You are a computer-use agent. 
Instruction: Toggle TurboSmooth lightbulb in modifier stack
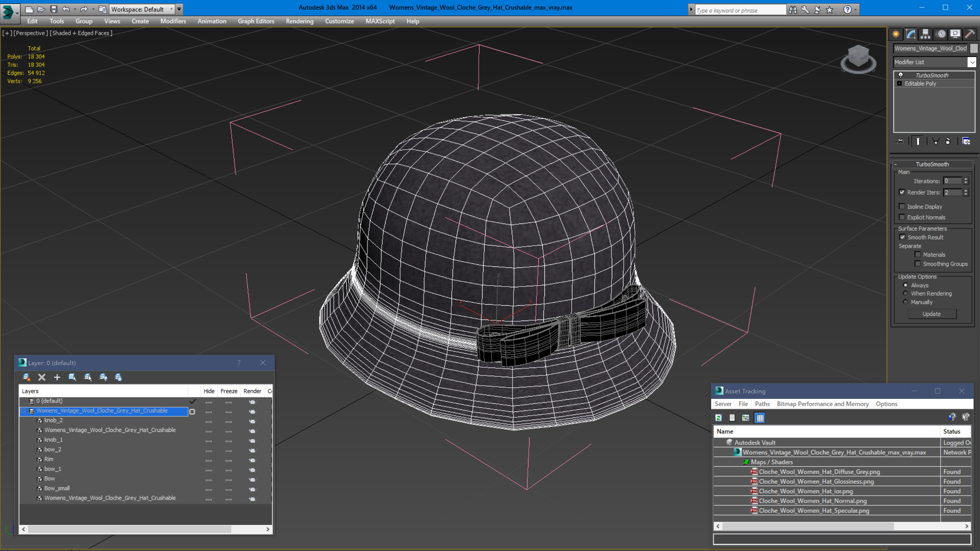coord(900,75)
